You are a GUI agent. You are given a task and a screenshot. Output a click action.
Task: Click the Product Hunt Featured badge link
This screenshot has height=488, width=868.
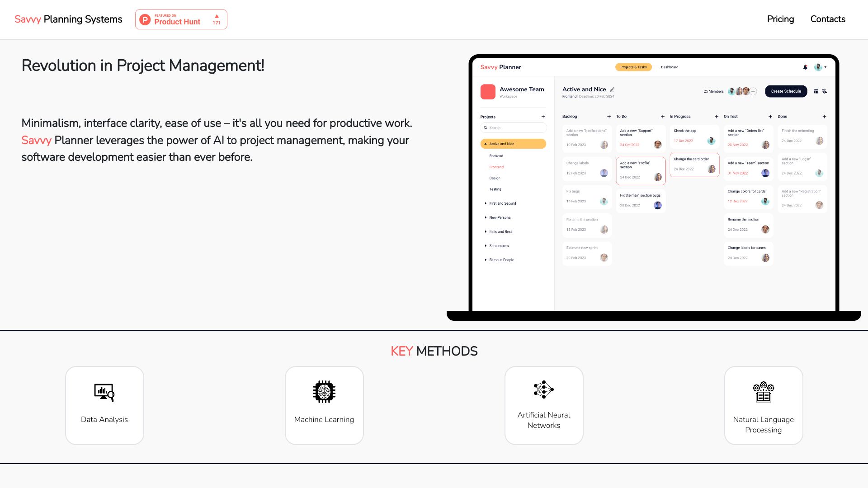click(x=181, y=19)
